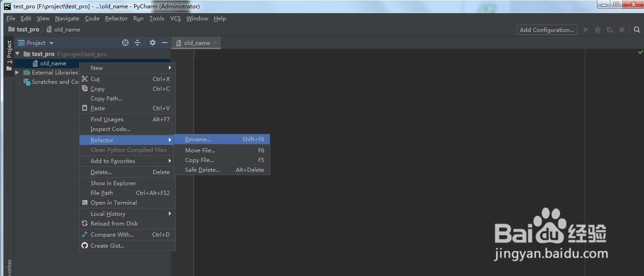The image size is (644, 276).
Task: Choose Copy File... in submenu
Action: click(222, 160)
